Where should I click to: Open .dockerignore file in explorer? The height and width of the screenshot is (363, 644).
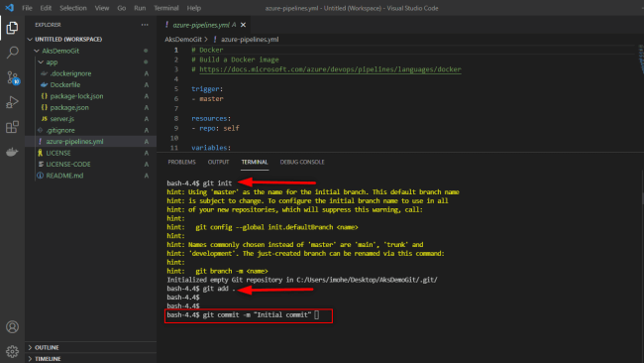tap(70, 73)
